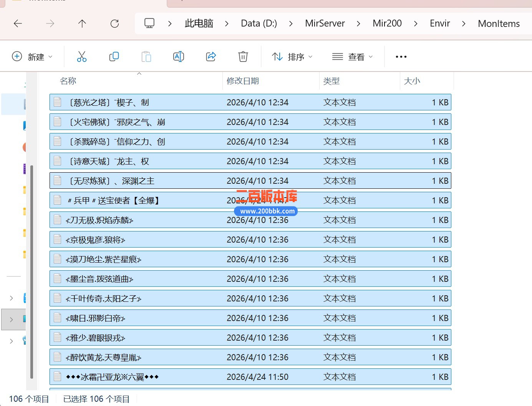Screen dimensions: 532x406
Task: Click the forward navigation arrow
Action: (50, 23)
